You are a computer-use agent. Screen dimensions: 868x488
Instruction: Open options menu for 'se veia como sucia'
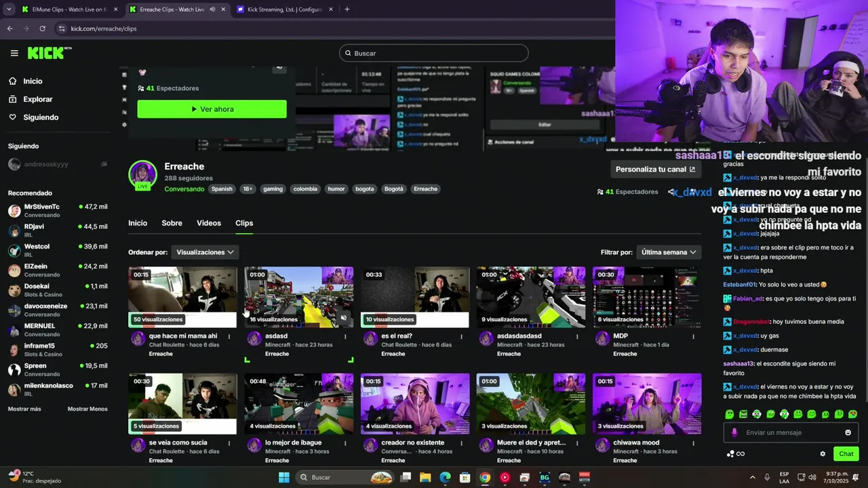pyautogui.click(x=229, y=443)
